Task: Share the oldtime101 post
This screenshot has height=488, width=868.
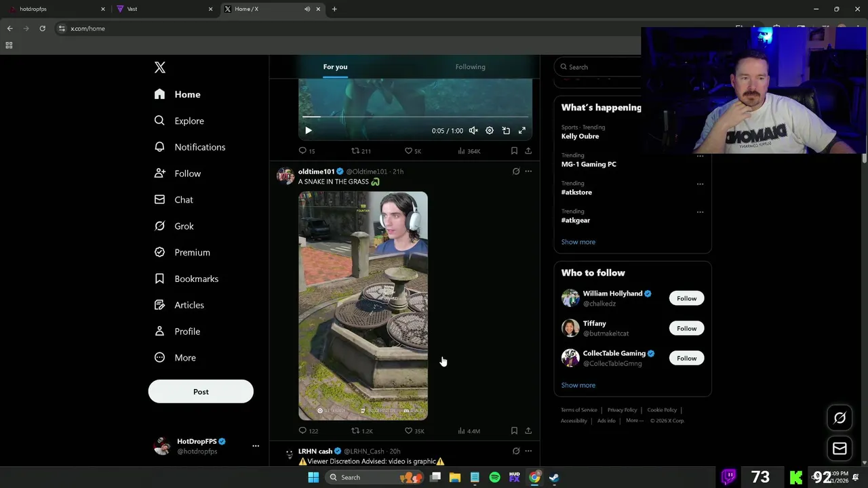Action: [x=528, y=431]
